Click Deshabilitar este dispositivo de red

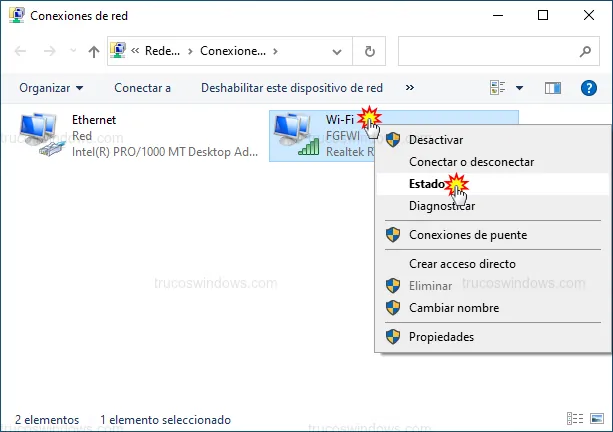pyautogui.click(x=291, y=88)
